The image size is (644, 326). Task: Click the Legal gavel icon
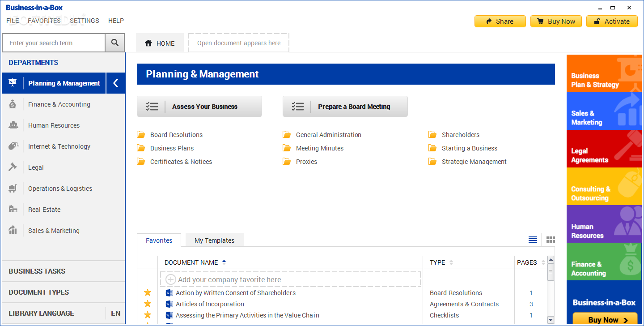tap(13, 167)
